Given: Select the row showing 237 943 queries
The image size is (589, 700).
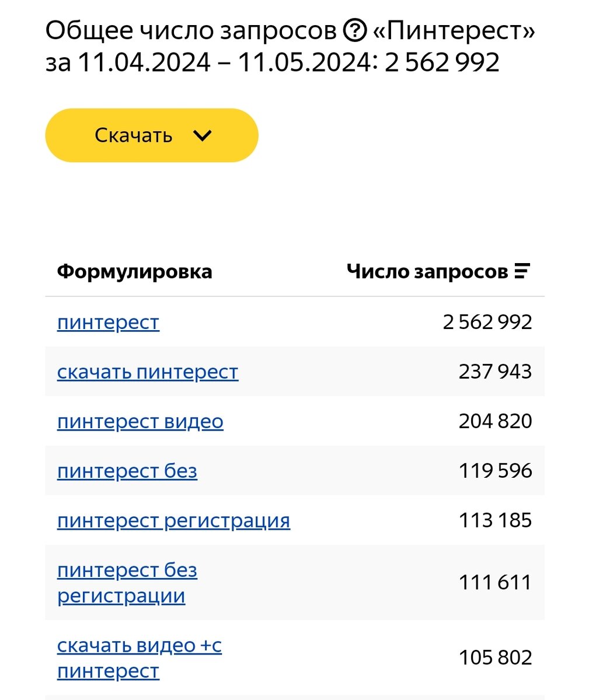Looking at the screenshot, I should click(x=495, y=372).
